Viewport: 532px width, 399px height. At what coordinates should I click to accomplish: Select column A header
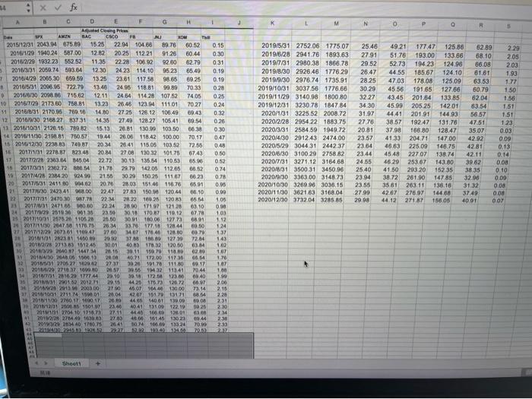pos(17,21)
